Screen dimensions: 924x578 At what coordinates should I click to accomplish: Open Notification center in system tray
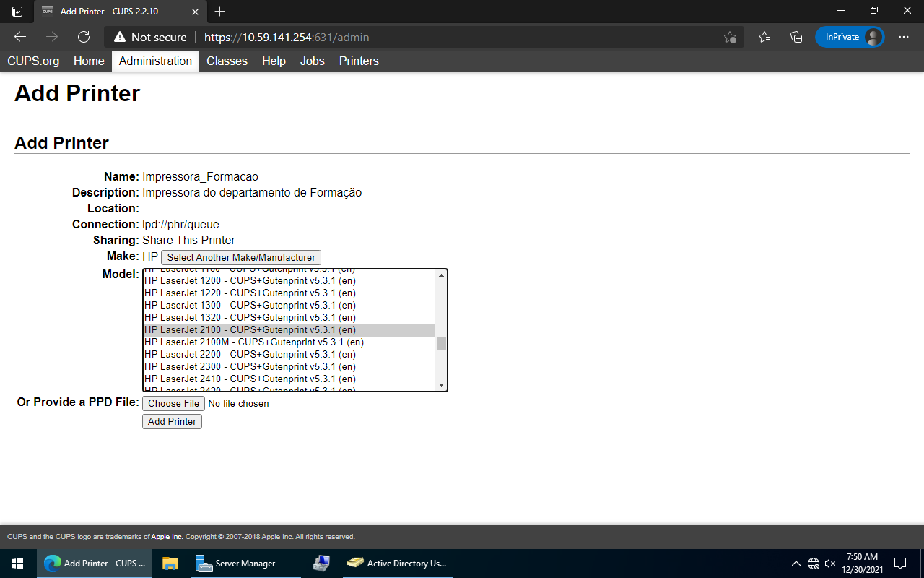coord(900,564)
